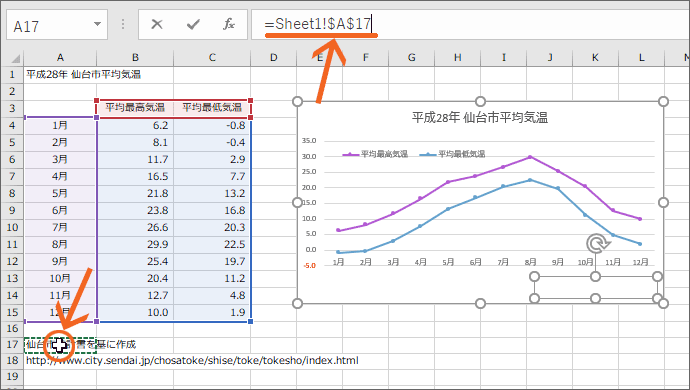Click the sendai.jp URL in row 18

(x=192, y=361)
